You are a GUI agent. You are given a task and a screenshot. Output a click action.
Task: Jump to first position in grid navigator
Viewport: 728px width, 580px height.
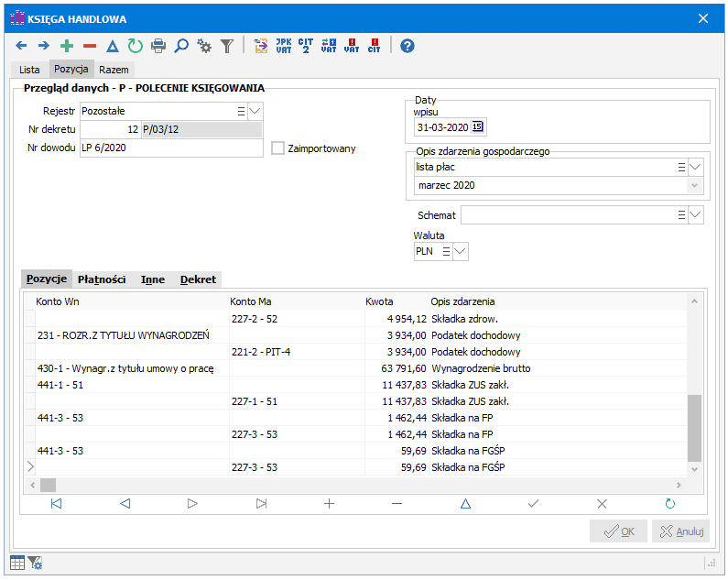(56, 503)
